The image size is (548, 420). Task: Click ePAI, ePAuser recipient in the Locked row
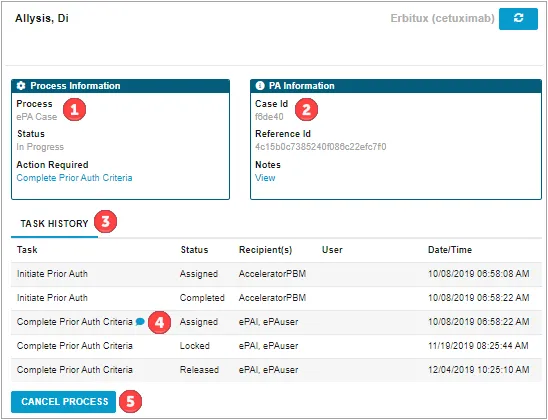click(268, 346)
